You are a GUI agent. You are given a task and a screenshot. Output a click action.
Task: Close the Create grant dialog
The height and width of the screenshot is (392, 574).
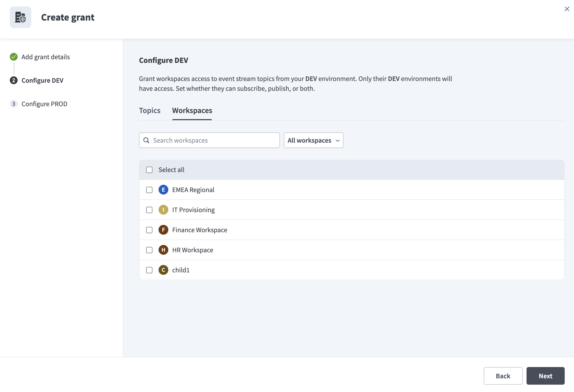point(567,9)
